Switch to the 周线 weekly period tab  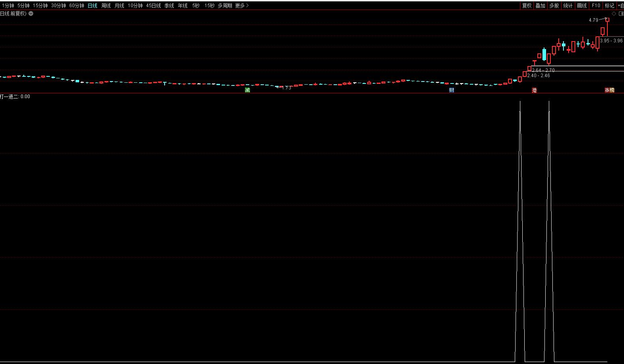(106, 6)
